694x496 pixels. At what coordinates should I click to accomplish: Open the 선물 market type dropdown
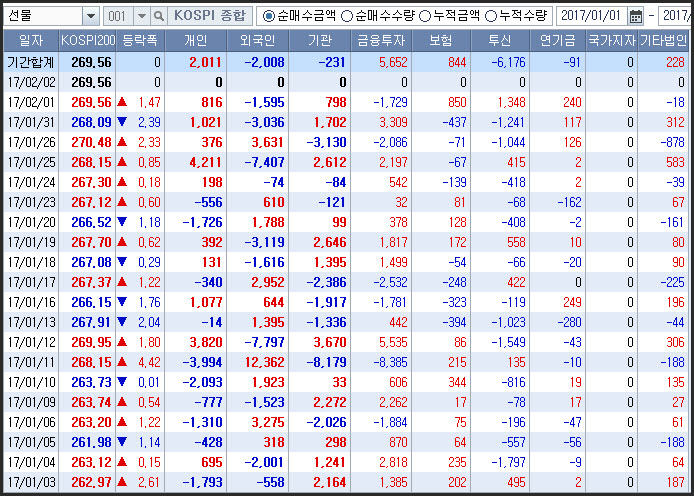[91, 16]
